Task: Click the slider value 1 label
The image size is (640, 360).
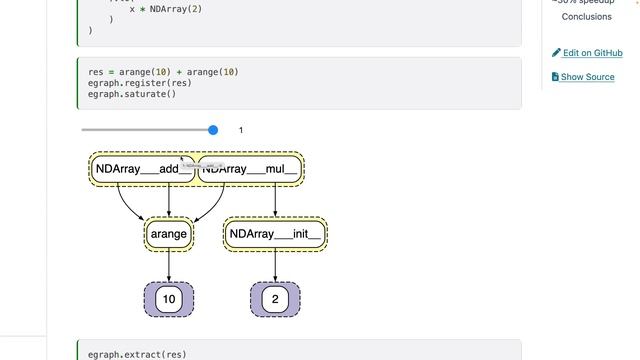Action: coord(241,130)
